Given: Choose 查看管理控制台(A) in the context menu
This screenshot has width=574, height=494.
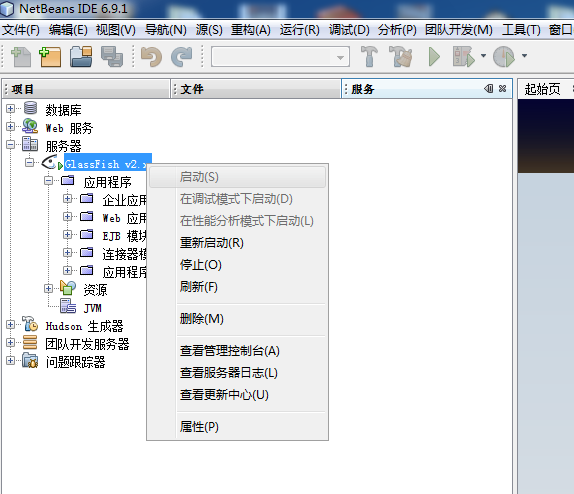Looking at the screenshot, I should point(237,351).
